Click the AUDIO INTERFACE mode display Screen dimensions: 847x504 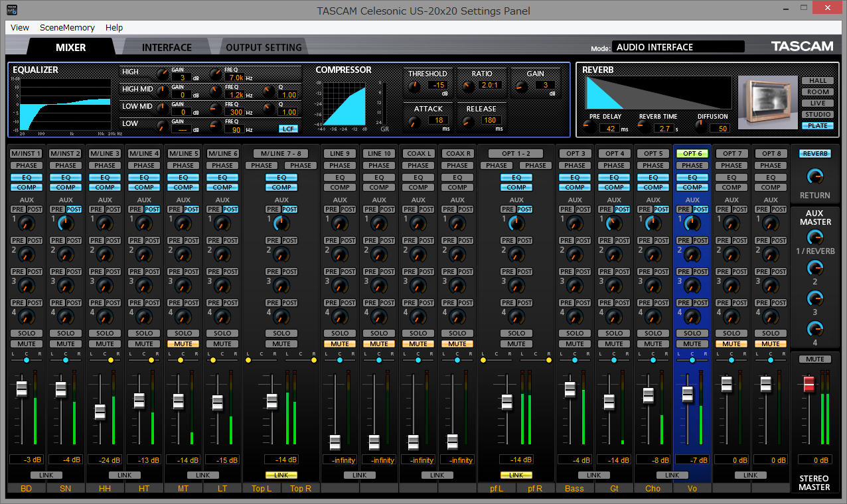[x=678, y=47]
